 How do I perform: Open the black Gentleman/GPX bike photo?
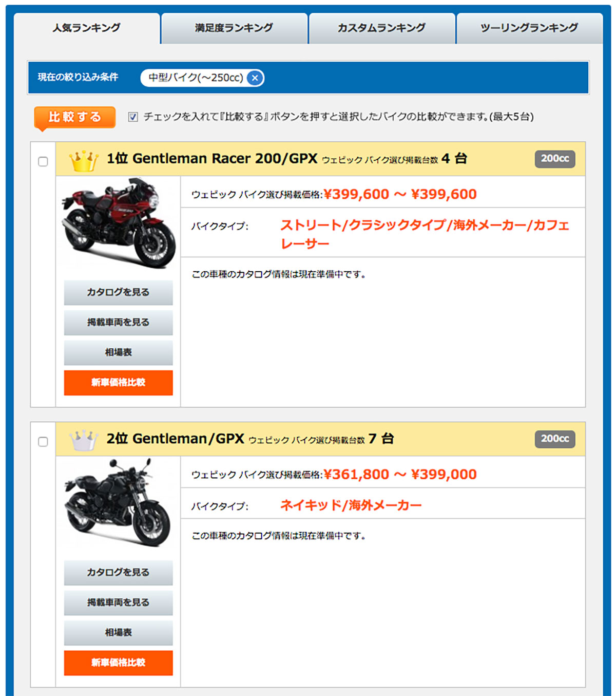click(118, 503)
